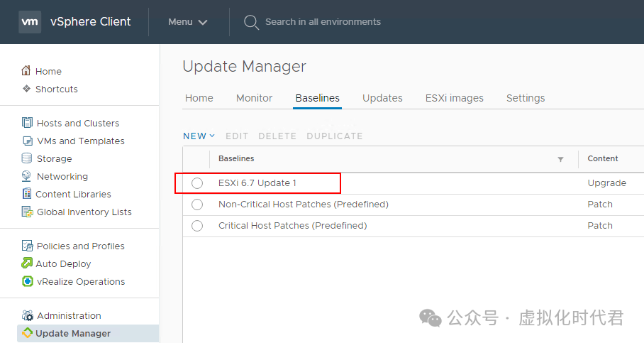Click the Content Libraries icon
Image resolution: width=644 pixels, height=343 pixels.
pos(27,194)
